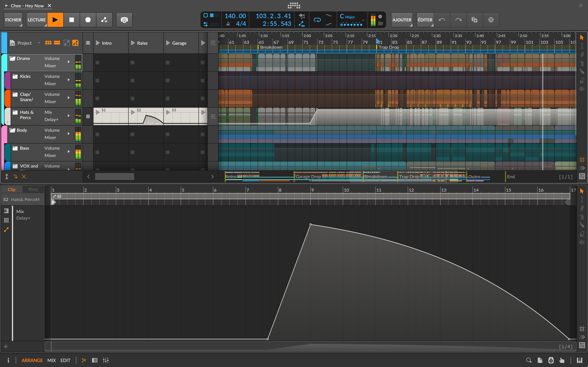Click the AJOUTER button to add a track
588x367 pixels.
(x=402, y=20)
